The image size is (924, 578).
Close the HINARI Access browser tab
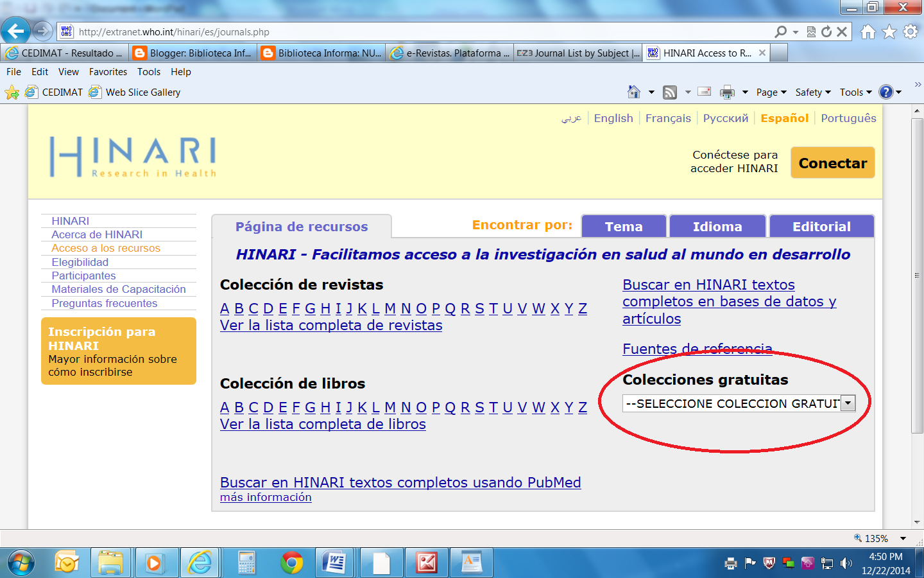762,53
